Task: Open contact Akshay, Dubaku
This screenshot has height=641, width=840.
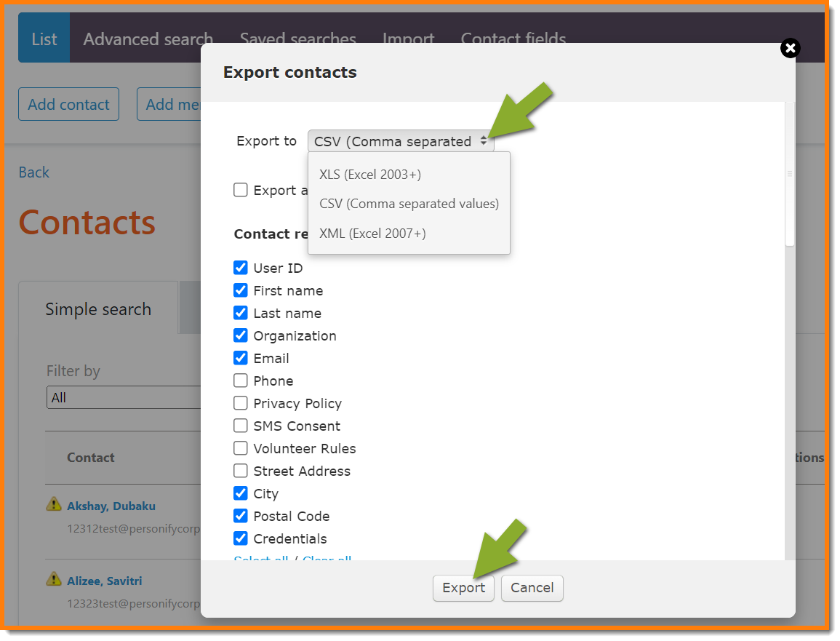Action: (x=111, y=506)
